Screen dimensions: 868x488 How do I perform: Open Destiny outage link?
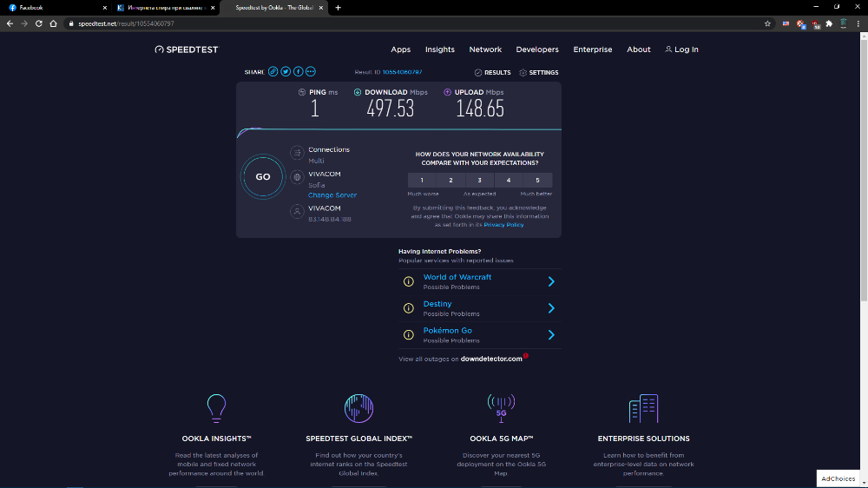pyautogui.click(x=437, y=304)
